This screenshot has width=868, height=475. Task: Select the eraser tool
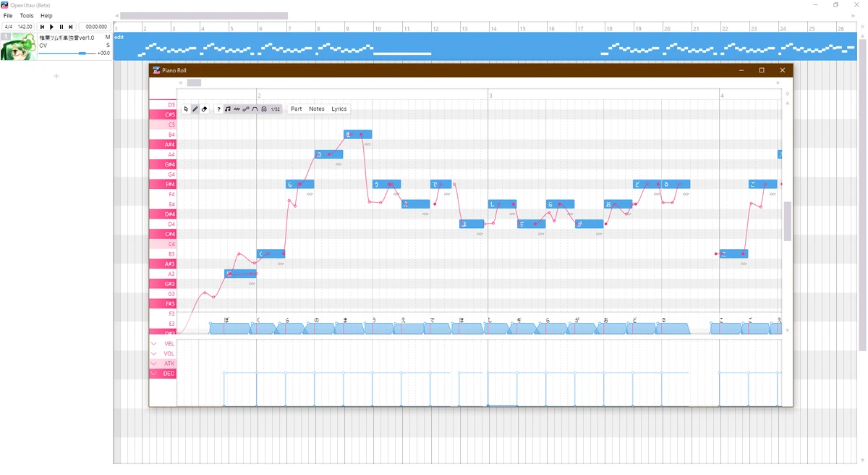pos(205,109)
